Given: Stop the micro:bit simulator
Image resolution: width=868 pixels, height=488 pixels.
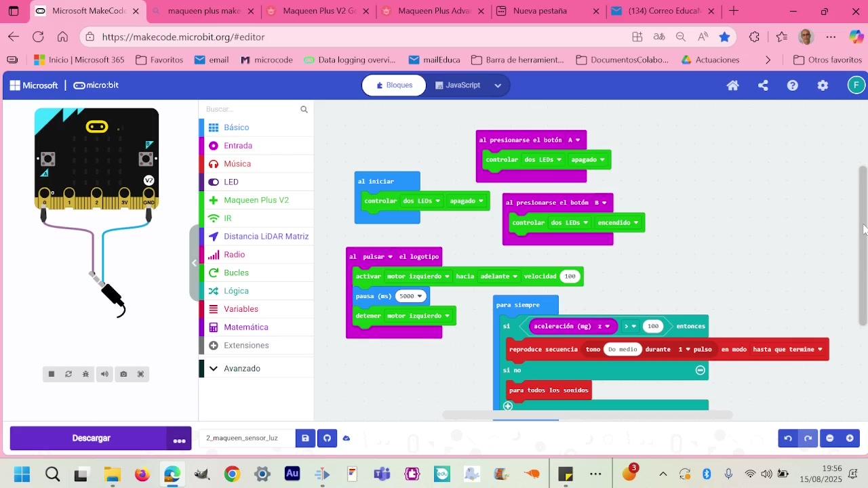Looking at the screenshot, I should click(52, 374).
